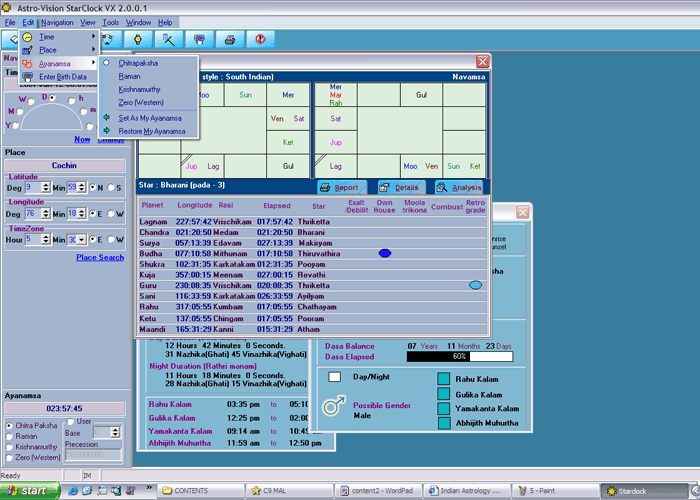Click the Place Search link

(100, 258)
